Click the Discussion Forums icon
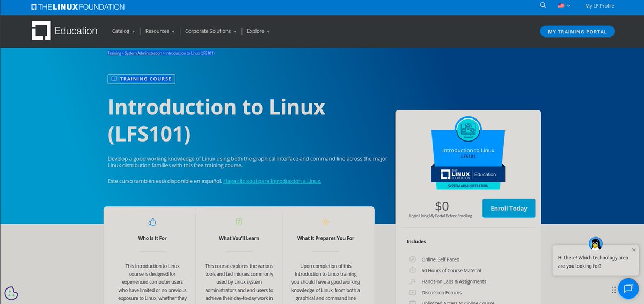The height and width of the screenshot is (304, 644). tap(412, 293)
